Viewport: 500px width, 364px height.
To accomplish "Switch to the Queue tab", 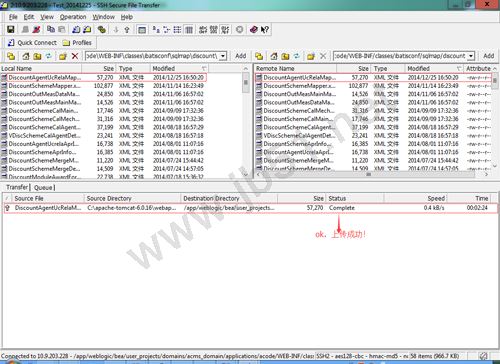I will [43, 188].
